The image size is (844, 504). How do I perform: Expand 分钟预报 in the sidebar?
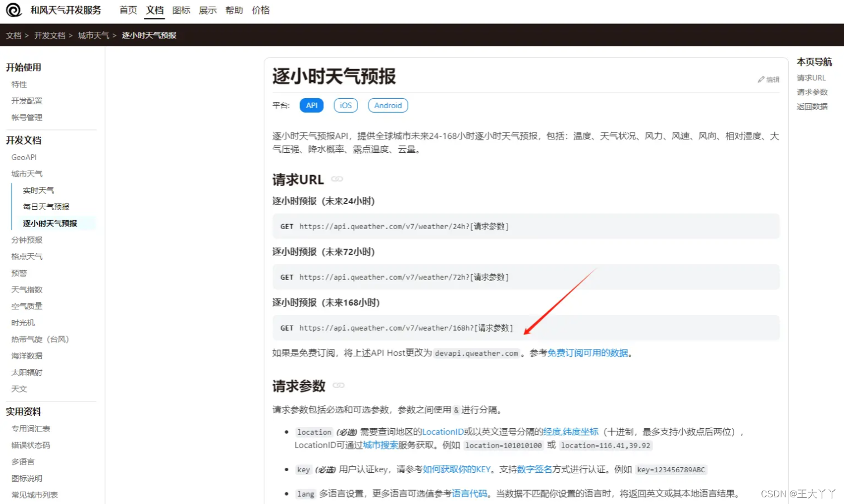click(x=27, y=240)
